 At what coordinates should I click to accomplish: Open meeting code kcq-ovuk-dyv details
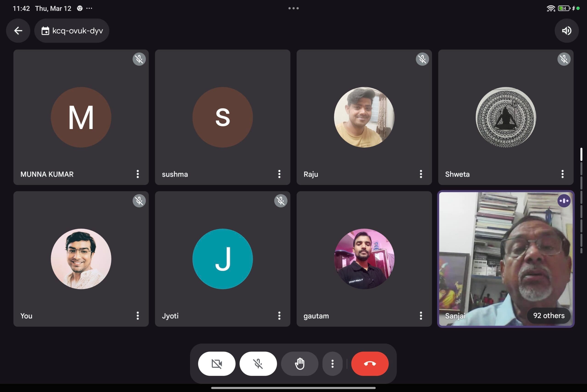72,31
